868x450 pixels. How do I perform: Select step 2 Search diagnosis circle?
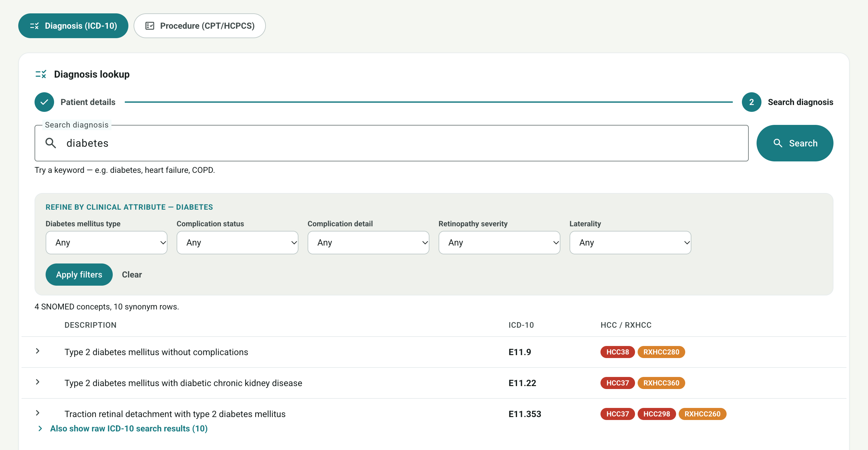coord(751,102)
